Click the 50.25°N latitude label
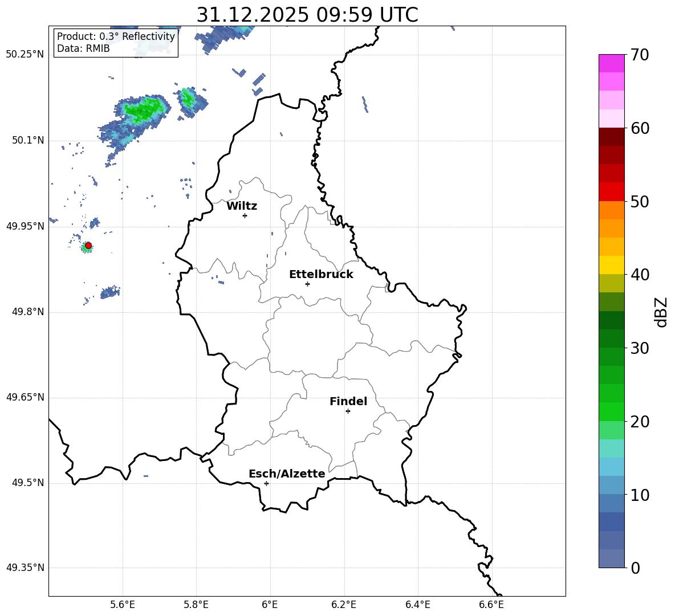The height and width of the screenshot is (616, 675). pos(25,55)
